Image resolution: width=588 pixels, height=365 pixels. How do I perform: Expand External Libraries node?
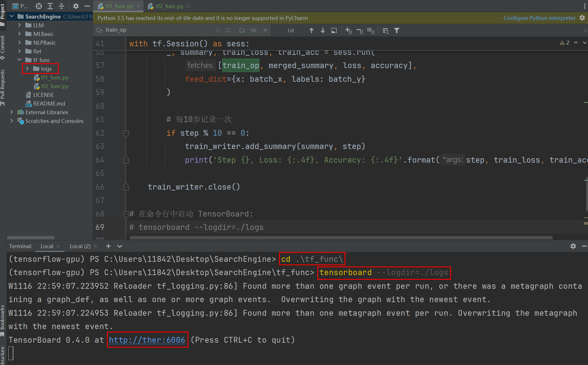point(12,112)
